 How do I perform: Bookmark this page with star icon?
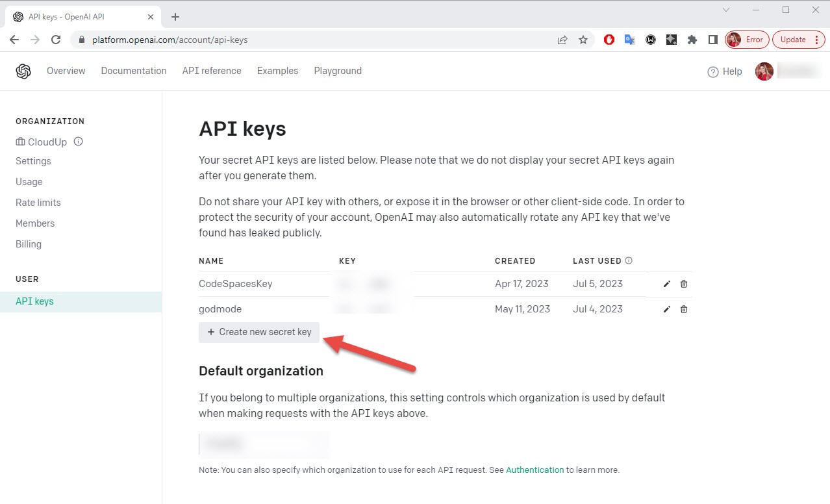tap(583, 40)
